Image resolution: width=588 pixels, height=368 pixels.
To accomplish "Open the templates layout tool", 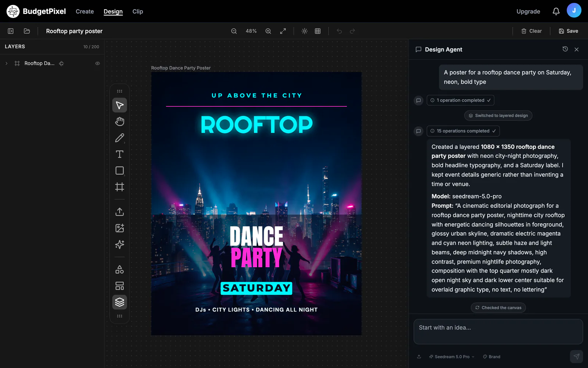I will [x=119, y=286].
